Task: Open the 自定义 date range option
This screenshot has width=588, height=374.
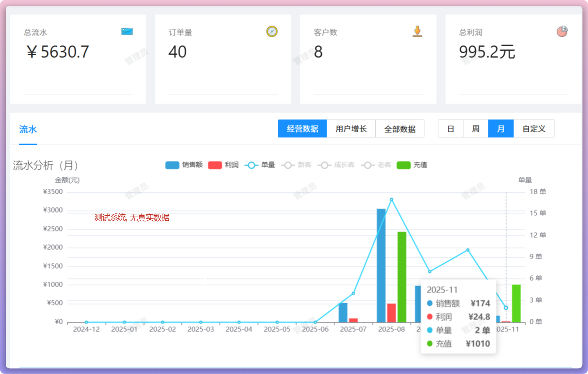Action: coord(534,129)
